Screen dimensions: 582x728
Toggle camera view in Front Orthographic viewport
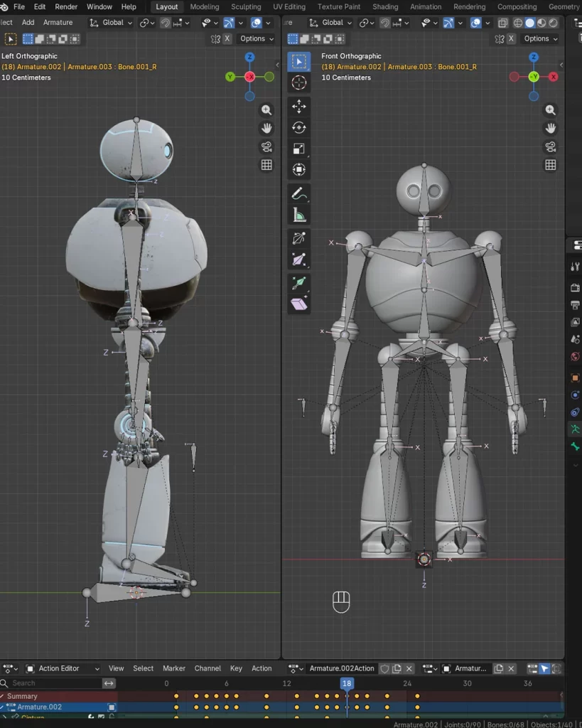[x=551, y=146]
